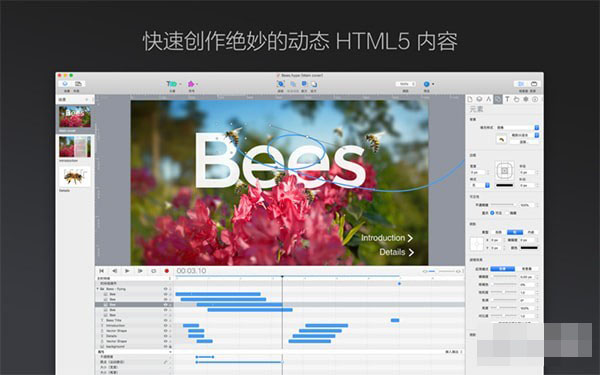Select the visible display radio button
The height and width of the screenshot is (375, 600).
coord(492,213)
